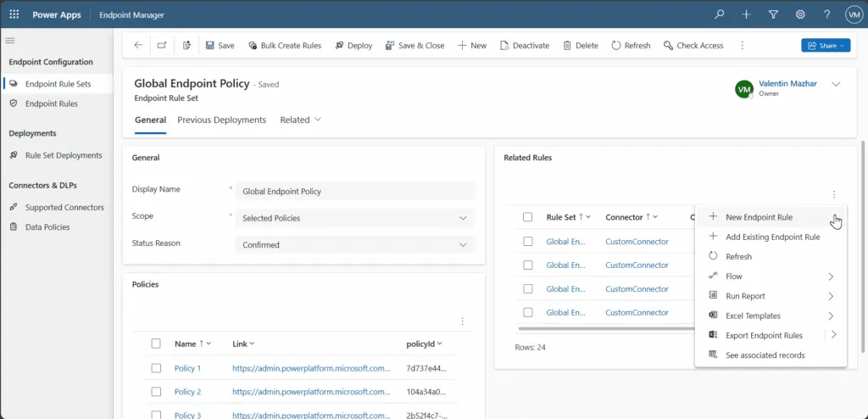Open the Run Report submenu

(x=771, y=296)
